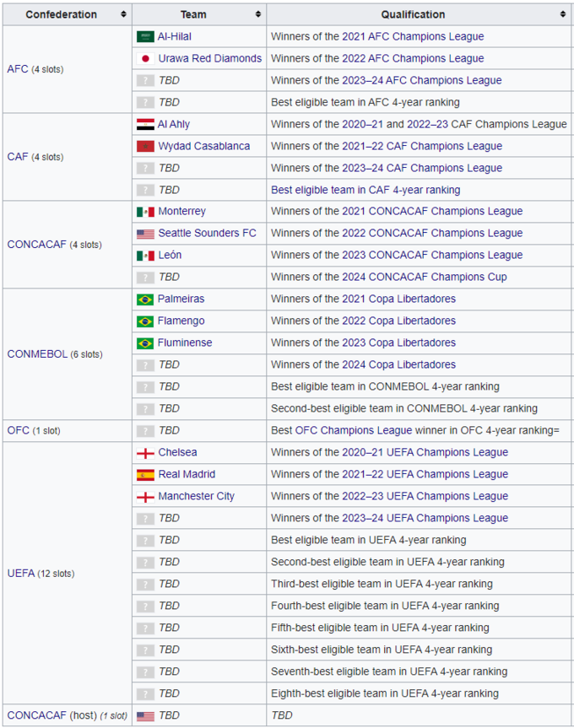Click the Morocco flag next to Wydad Casablanca

coord(145,147)
